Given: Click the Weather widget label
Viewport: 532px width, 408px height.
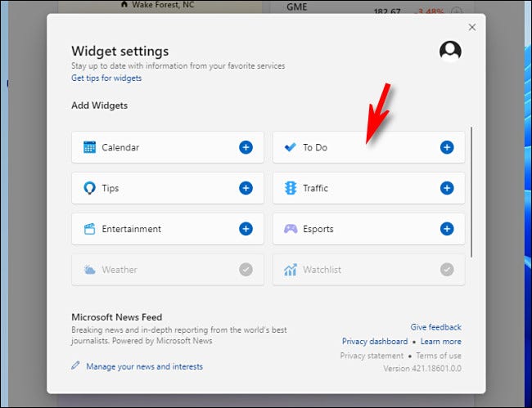Looking at the screenshot, I should pos(119,270).
